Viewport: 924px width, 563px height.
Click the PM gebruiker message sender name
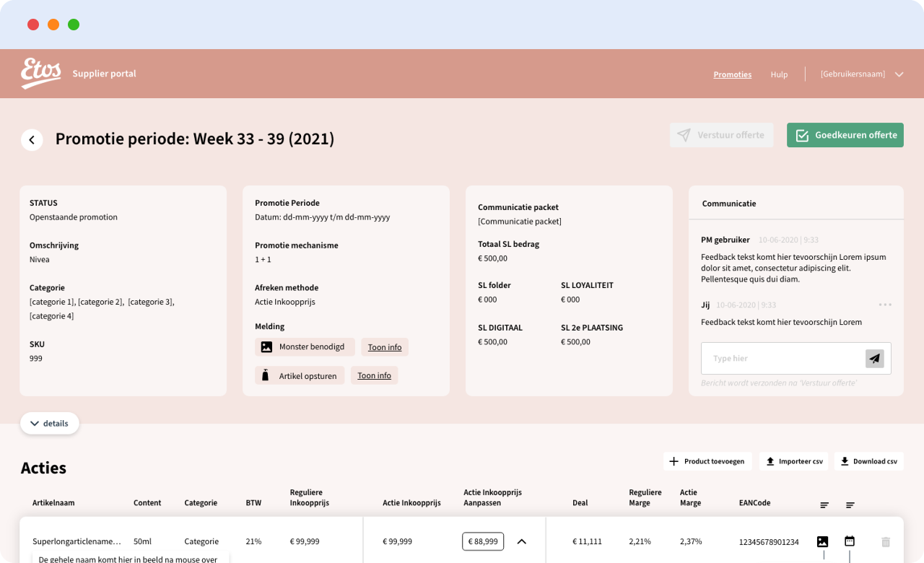(x=725, y=240)
